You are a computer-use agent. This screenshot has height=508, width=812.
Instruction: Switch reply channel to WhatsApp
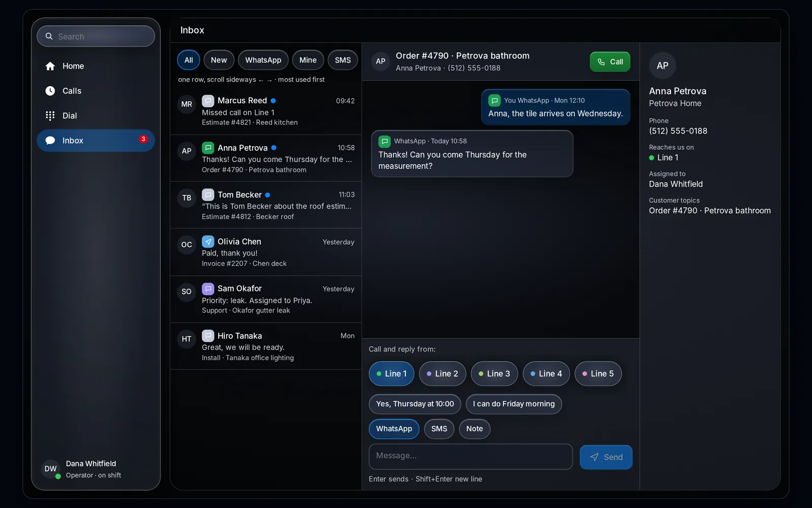click(394, 429)
